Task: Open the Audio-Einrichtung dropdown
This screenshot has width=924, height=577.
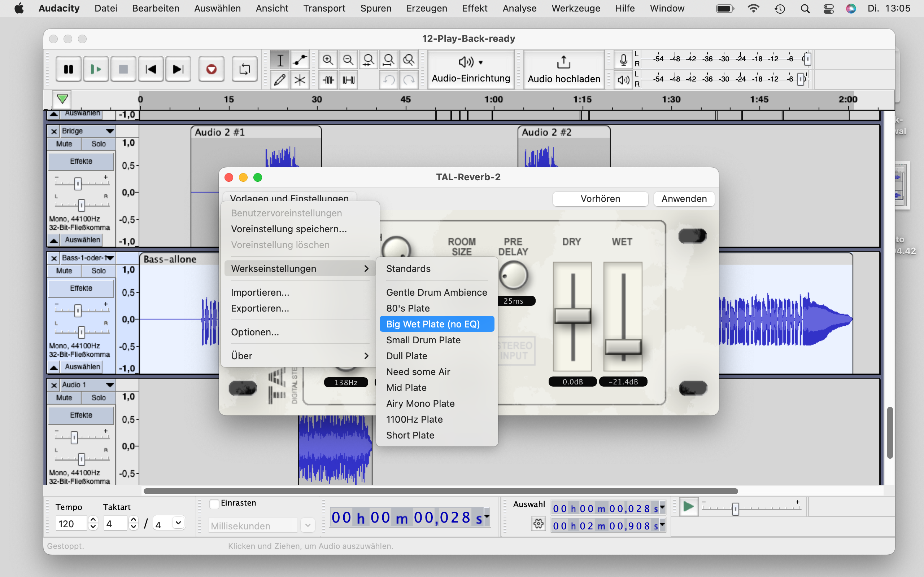Action: pos(471,69)
